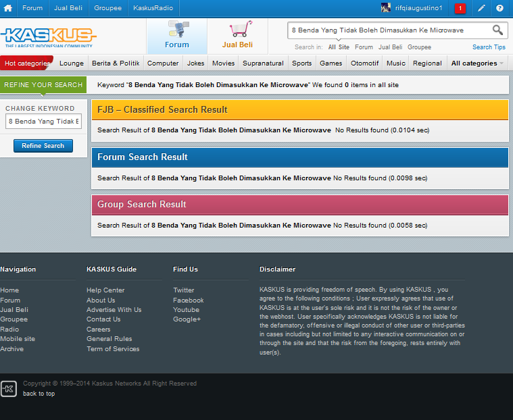Open Jual Beli in top navigation bar

click(68, 8)
